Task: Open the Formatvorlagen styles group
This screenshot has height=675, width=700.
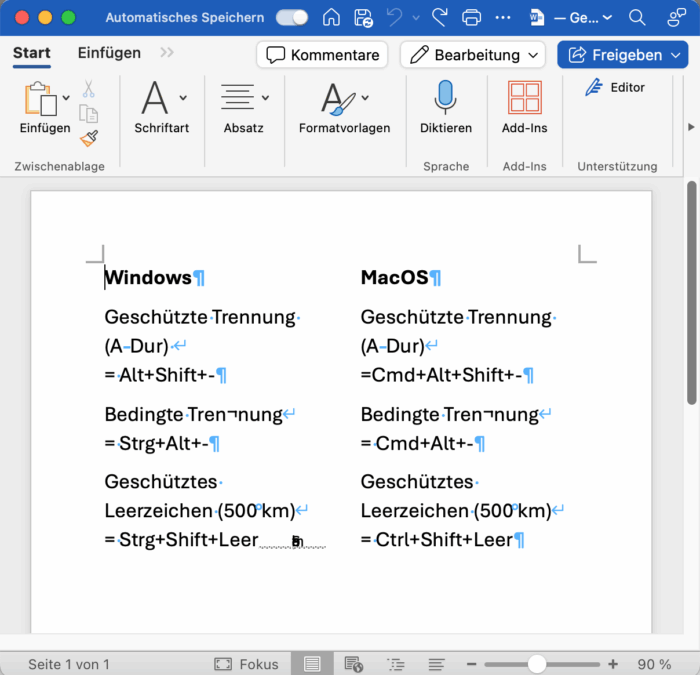Action: click(344, 107)
